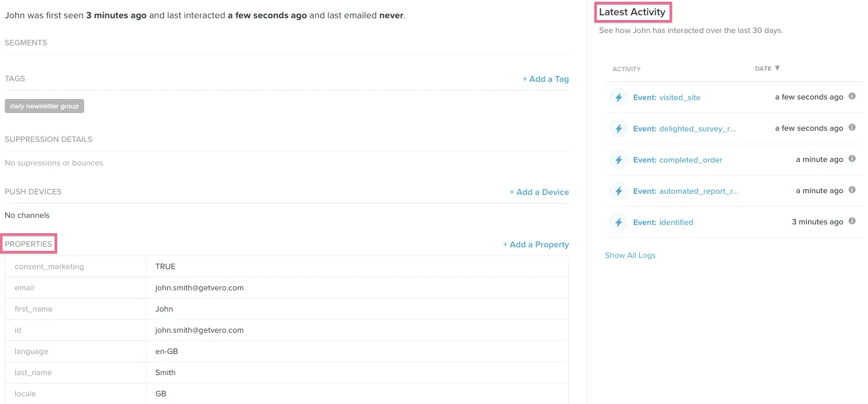The height and width of the screenshot is (404, 868).
Task: Click lightning icon beside visited_site event
Action: click(618, 97)
